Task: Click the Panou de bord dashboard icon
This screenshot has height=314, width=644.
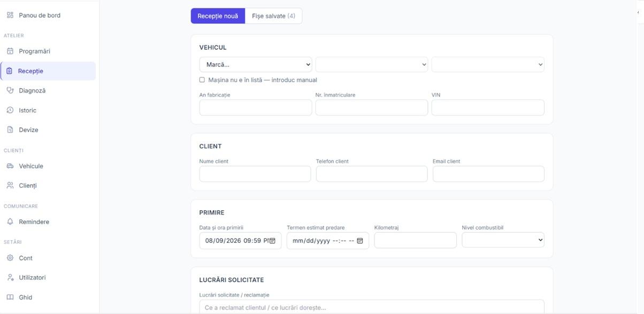Action: (10, 15)
